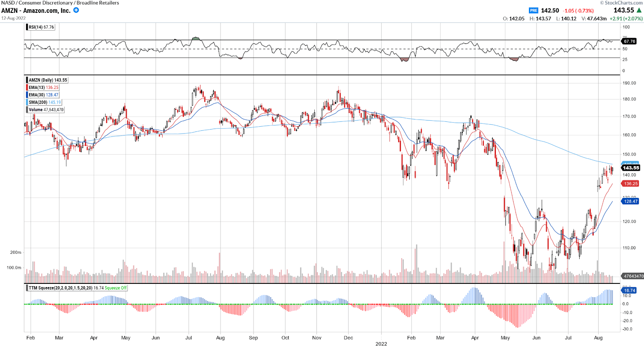The height and width of the screenshot is (347, 644).
Task: Click the blue 128.47 EMA tag on the price axis
Action: tap(631, 201)
